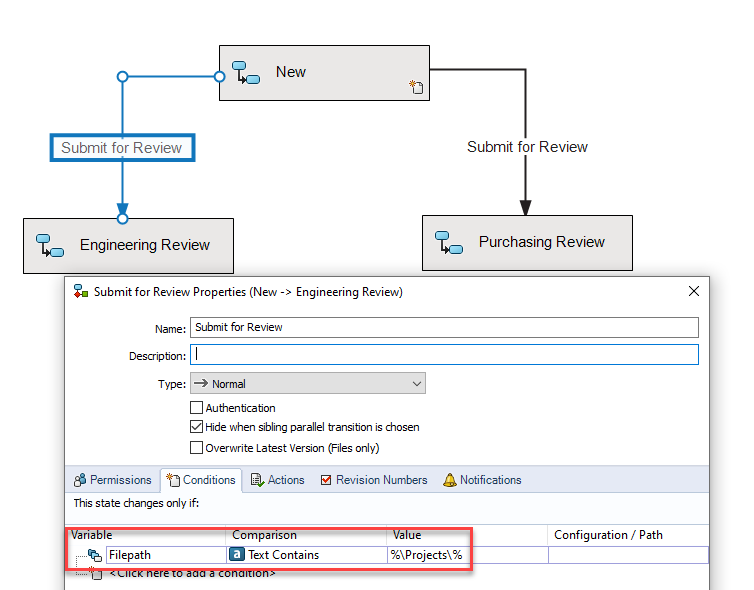This screenshot has height=590, width=754.
Task: Click the Filepath variable icon in conditions row
Action: pos(95,555)
